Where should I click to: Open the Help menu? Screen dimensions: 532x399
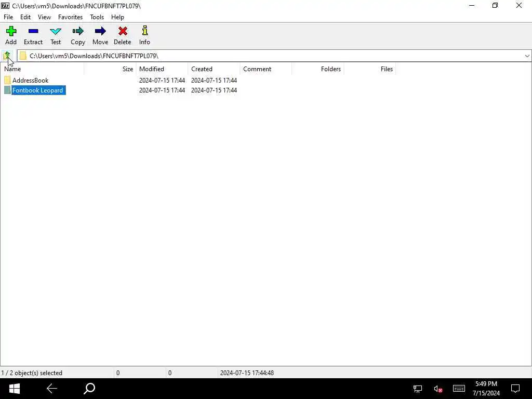pyautogui.click(x=117, y=17)
